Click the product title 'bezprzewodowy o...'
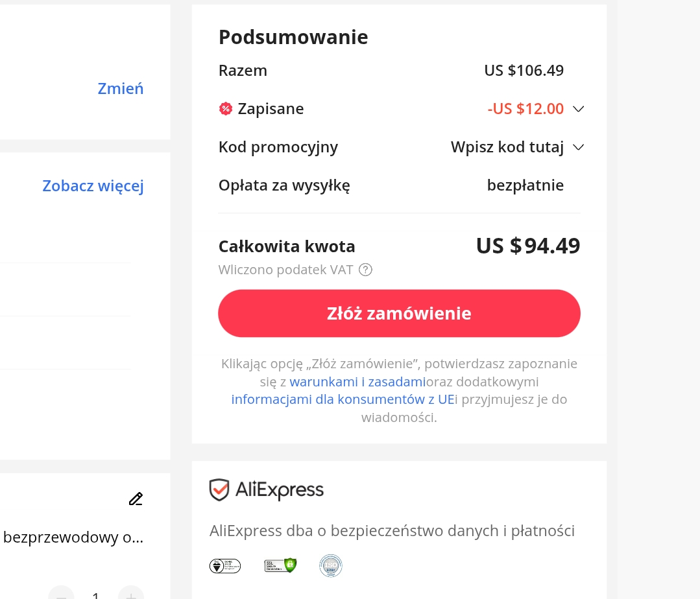This screenshot has width=700, height=599. click(x=73, y=537)
